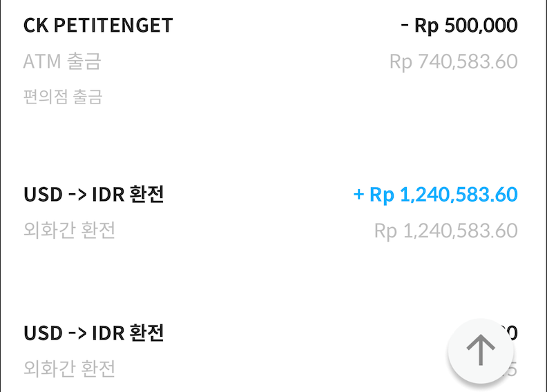Tap the plus sign of the blue deposit
Image resolution: width=547 pixels, height=392 pixels.
pyautogui.click(x=358, y=195)
